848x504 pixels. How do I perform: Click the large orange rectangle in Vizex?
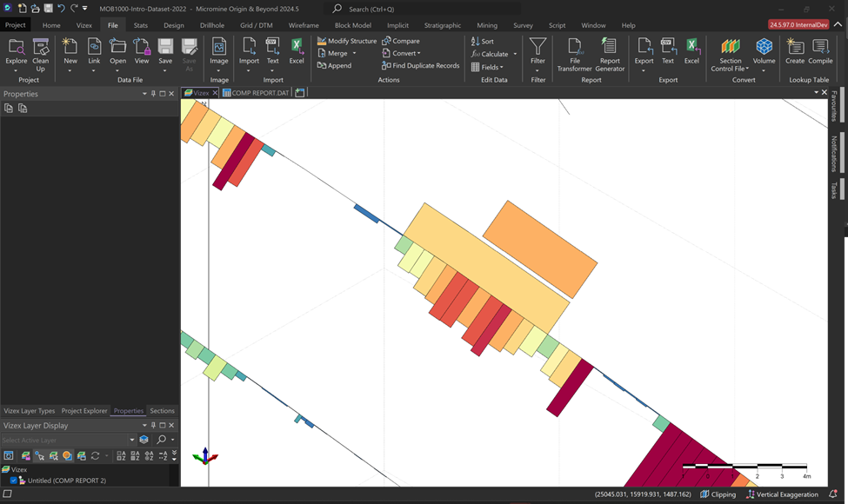coord(539,249)
